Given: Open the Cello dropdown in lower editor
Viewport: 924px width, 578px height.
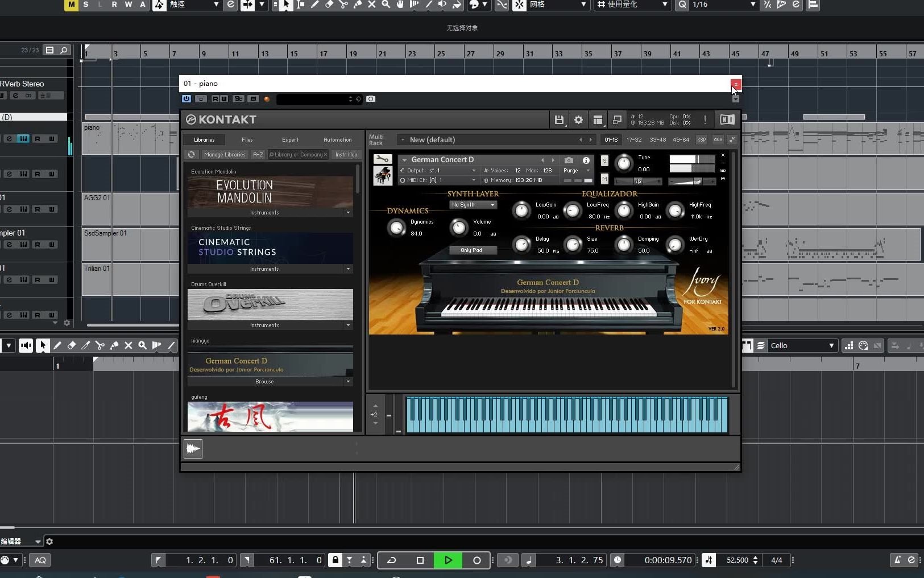Looking at the screenshot, I should (x=802, y=345).
